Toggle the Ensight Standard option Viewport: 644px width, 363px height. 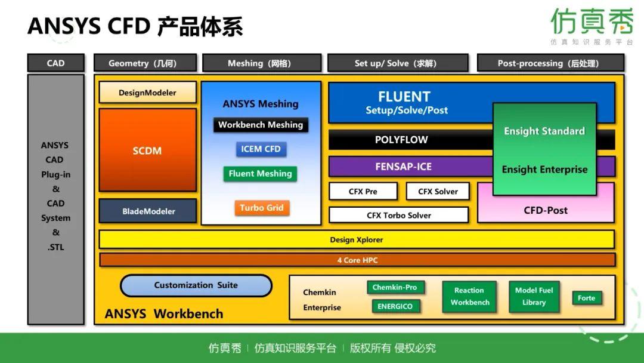544,131
